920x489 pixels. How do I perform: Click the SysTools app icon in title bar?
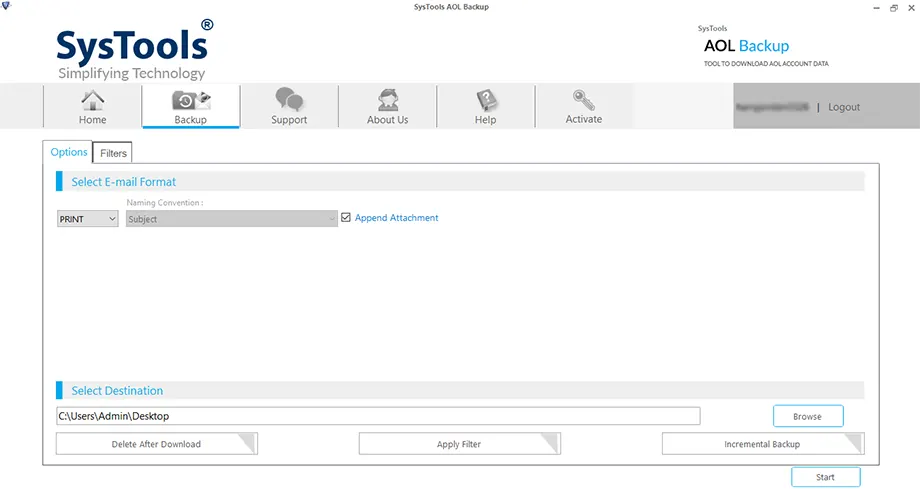[6, 6]
